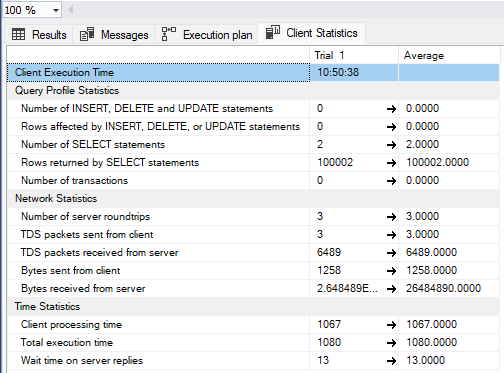This screenshot has height=373, width=504.
Task: Select Bytes sent from client row
Action: (x=253, y=270)
